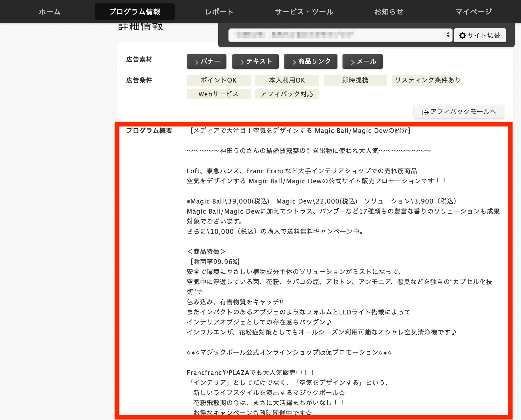
Task: Open the ホーム tab
Action: [x=50, y=12]
